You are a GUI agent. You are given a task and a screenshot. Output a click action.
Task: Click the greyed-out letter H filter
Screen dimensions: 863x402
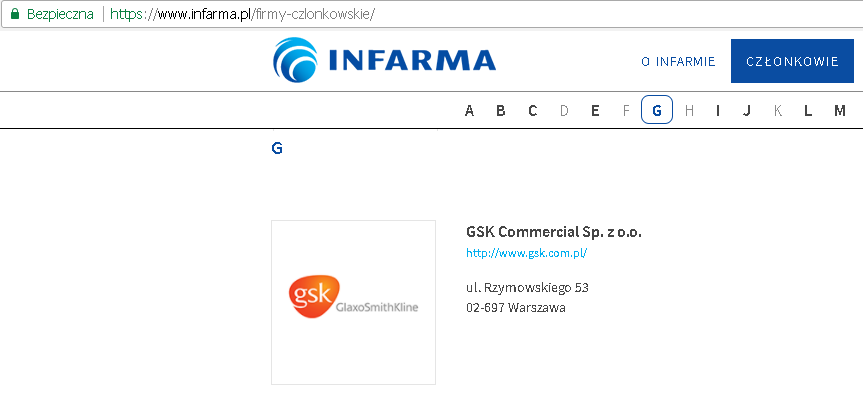point(689,111)
